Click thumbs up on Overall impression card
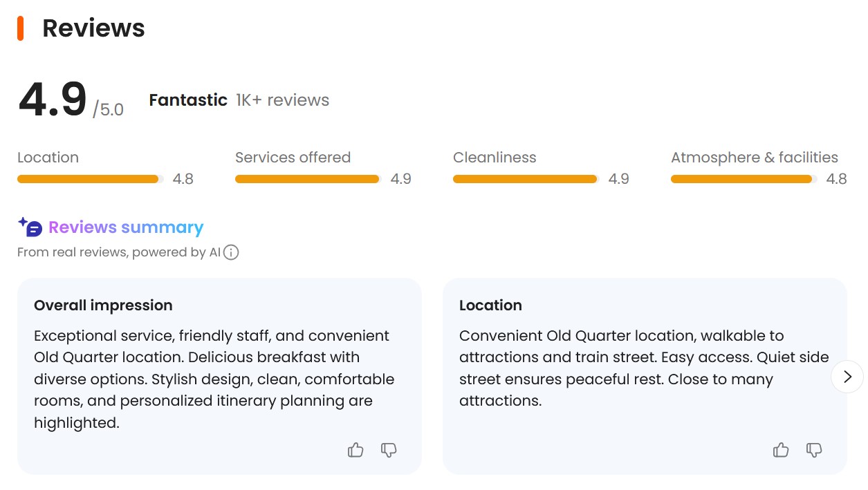The width and height of the screenshot is (868, 490). (355, 451)
